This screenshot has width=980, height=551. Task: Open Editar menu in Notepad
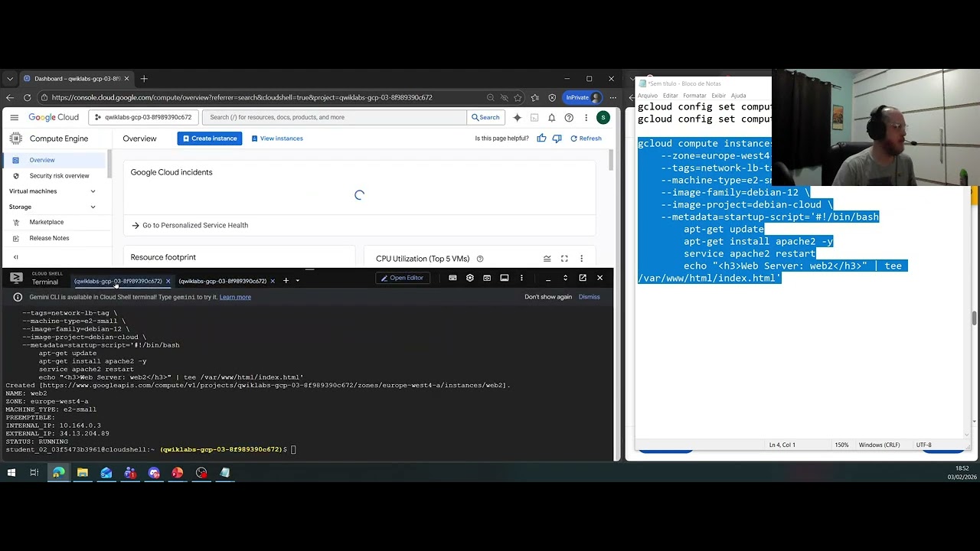(671, 96)
